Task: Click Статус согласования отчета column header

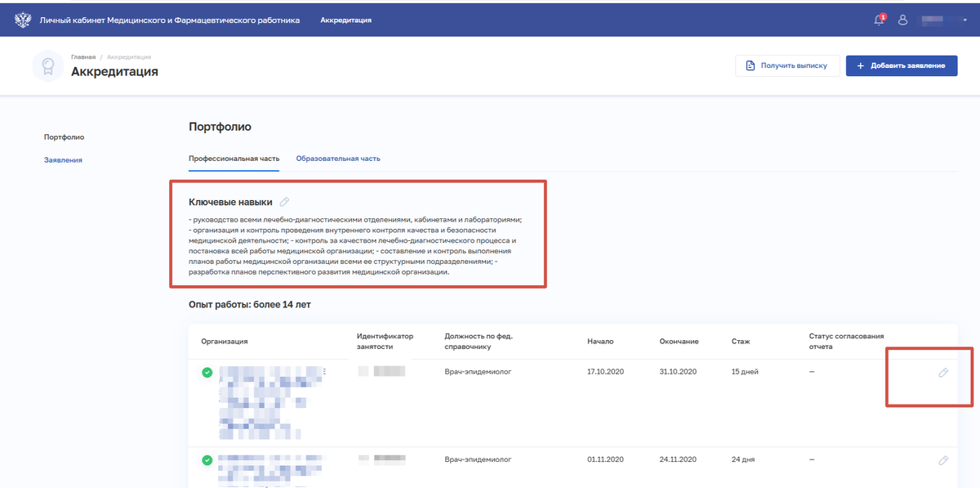Action: pyautogui.click(x=847, y=341)
